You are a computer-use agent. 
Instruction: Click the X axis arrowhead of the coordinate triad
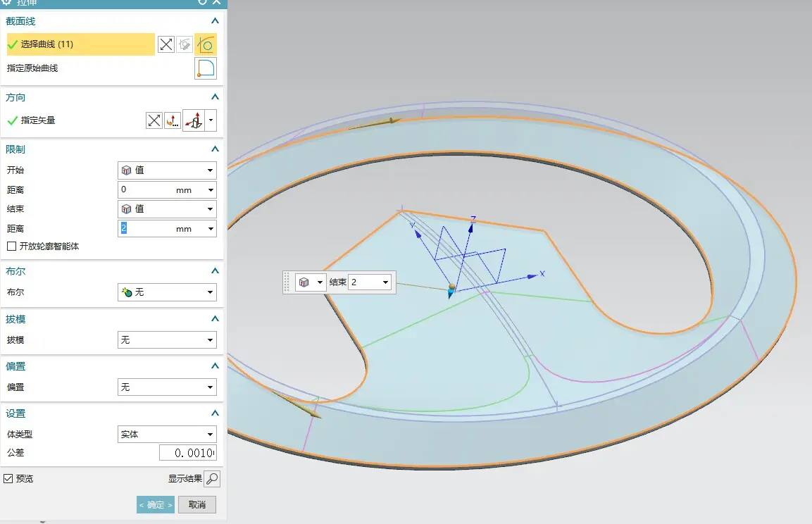click(x=532, y=277)
